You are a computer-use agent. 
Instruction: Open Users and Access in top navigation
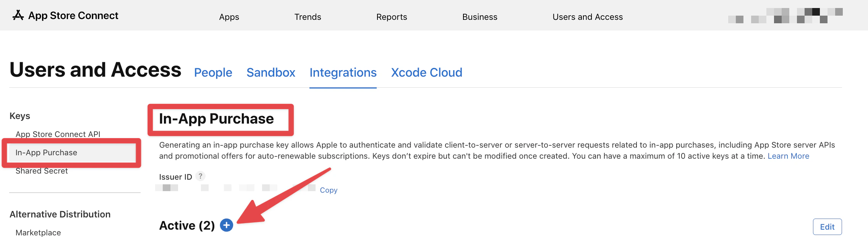click(588, 17)
